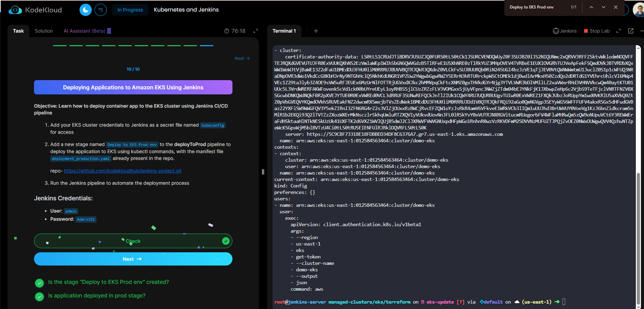Click 'Is the stage "Deploy to EKS Prod env" created?' text
The image size is (644, 309).
tap(108, 282)
